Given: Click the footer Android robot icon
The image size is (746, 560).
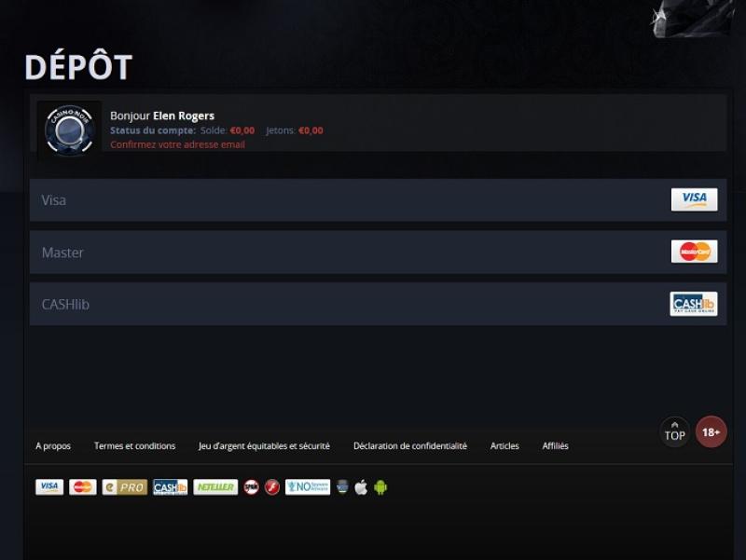Looking at the screenshot, I should tap(380, 487).
